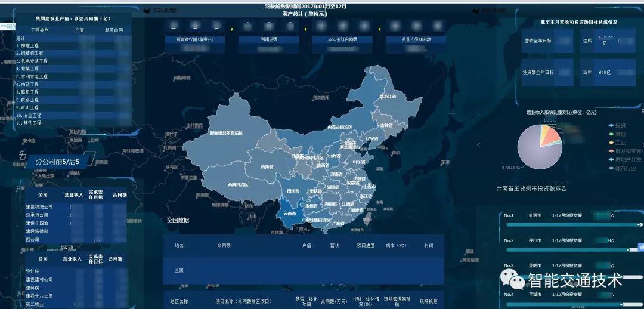Click the 建设物流公司 row
This screenshot has width=644, height=309.
tap(76, 207)
